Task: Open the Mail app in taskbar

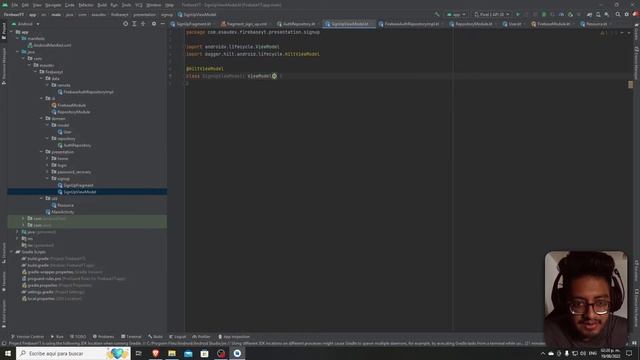Action: click(x=188, y=353)
